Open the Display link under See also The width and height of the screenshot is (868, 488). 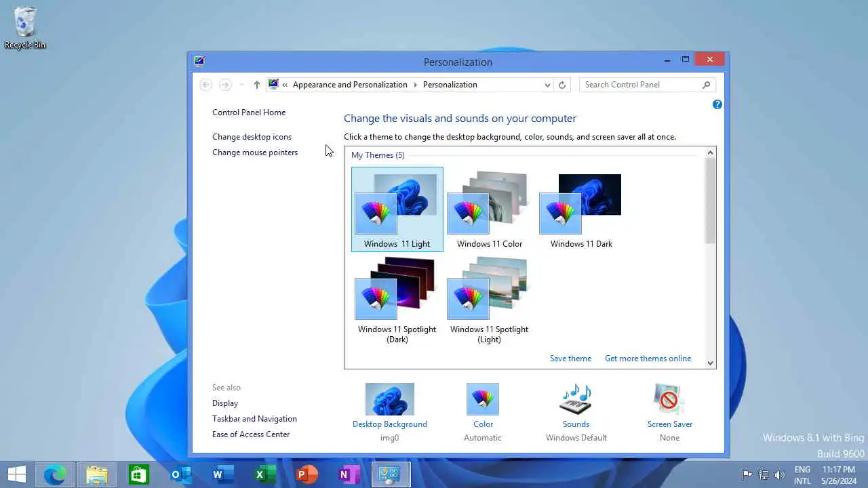pos(225,403)
